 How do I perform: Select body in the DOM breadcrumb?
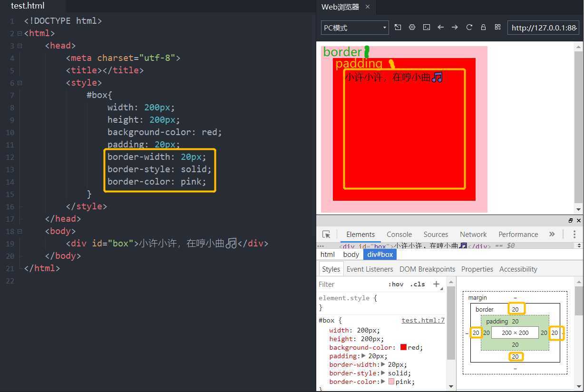(351, 254)
